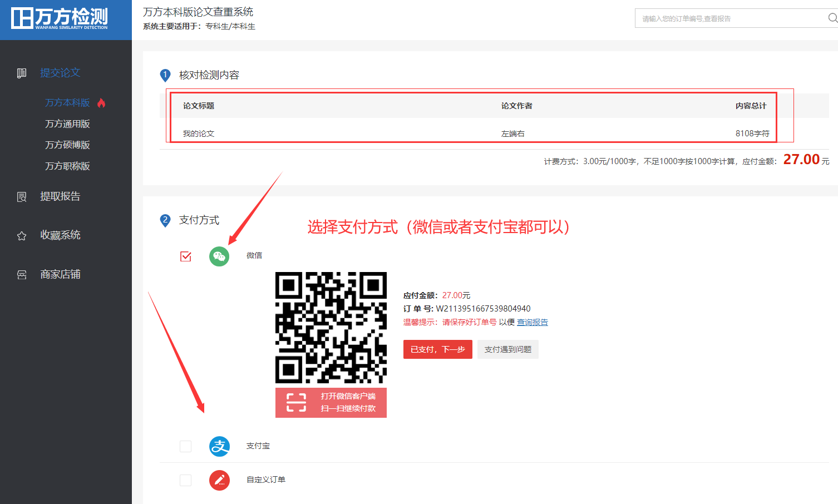Click the 自定义订单 label

266,480
